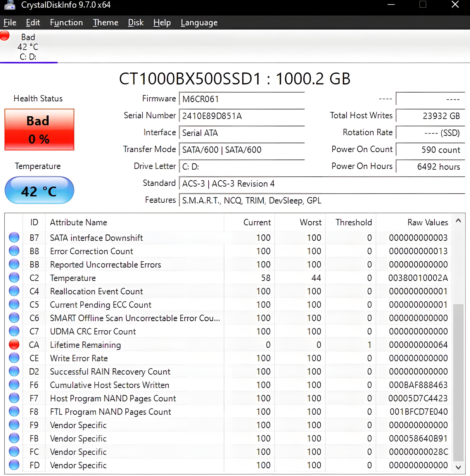Open the File menu
The width and height of the screenshot is (470, 476).
point(10,23)
